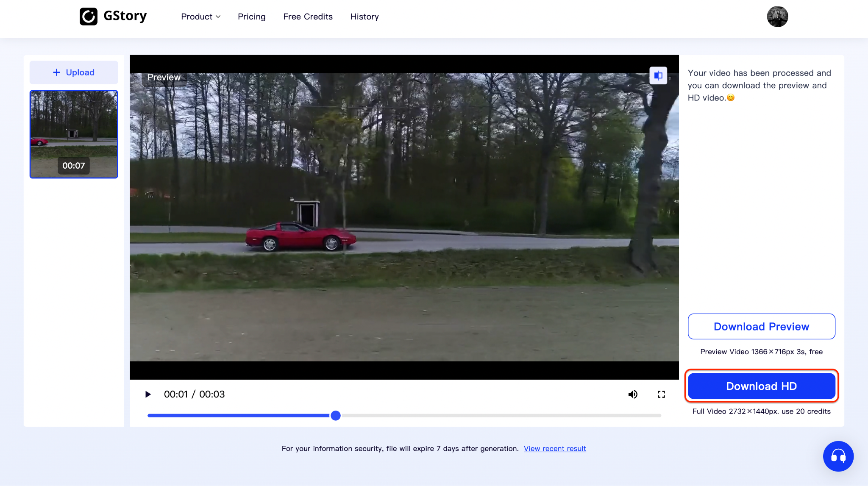868x486 pixels.
Task: Toggle the before/after comparison view
Action: click(658, 75)
